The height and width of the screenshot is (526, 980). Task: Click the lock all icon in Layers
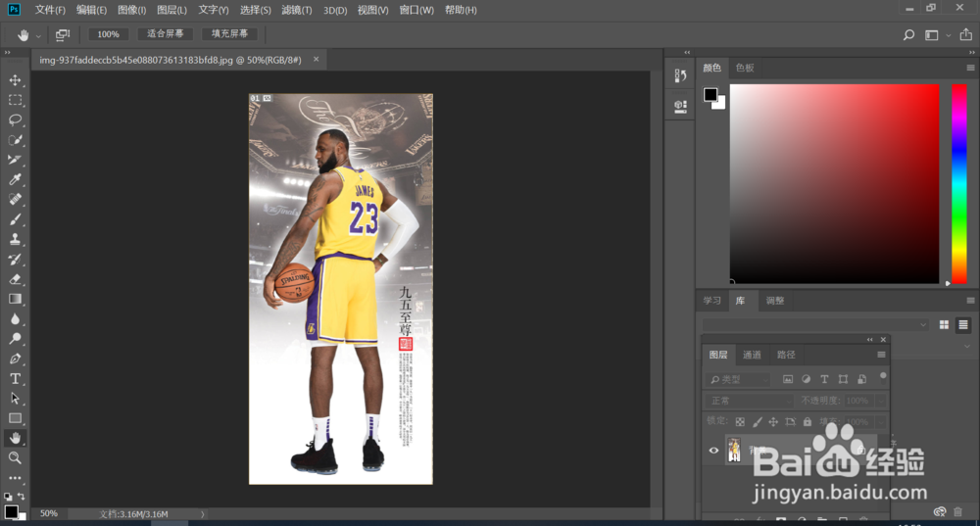click(x=807, y=421)
